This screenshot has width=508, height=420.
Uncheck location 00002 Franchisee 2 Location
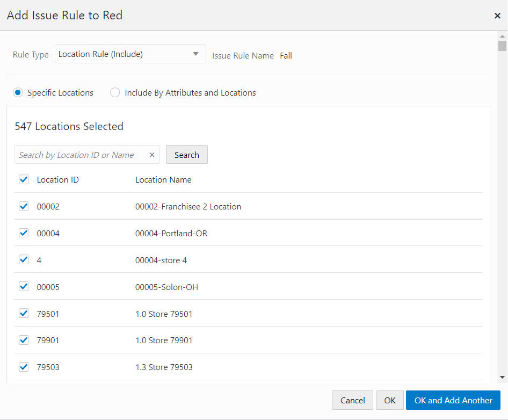tap(24, 206)
